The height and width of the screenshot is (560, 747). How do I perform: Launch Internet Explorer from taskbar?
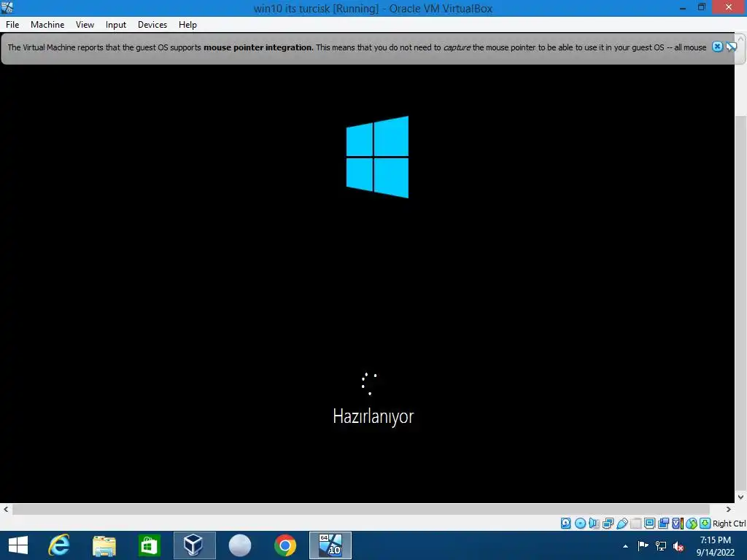[59, 545]
